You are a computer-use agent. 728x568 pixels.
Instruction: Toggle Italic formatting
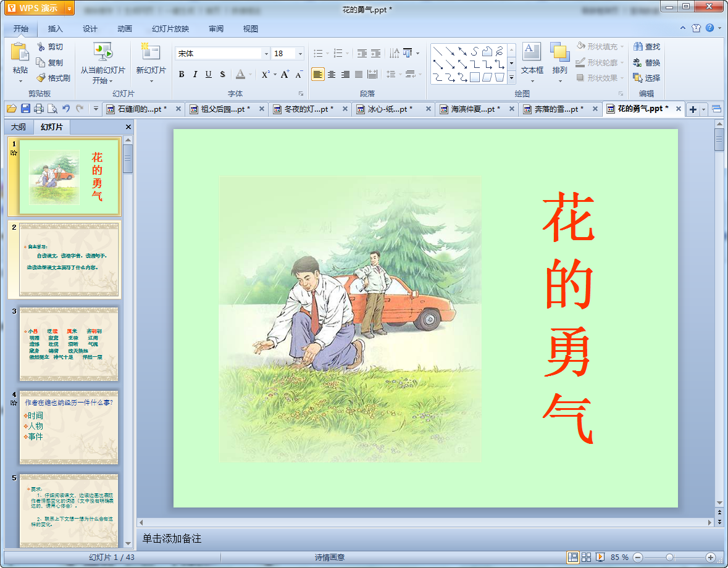point(195,74)
